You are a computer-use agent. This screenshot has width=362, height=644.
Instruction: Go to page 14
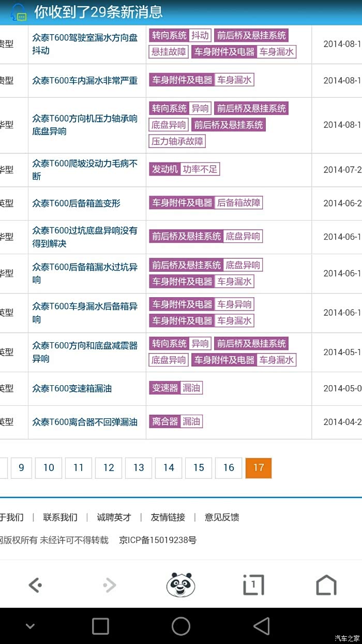pyautogui.click(x=169, y=468)
